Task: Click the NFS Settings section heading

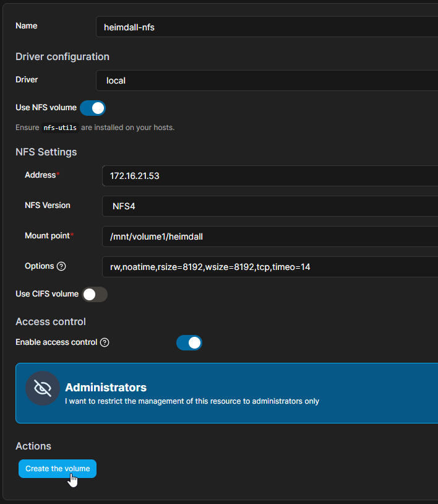Action: [x=46, y=152]
